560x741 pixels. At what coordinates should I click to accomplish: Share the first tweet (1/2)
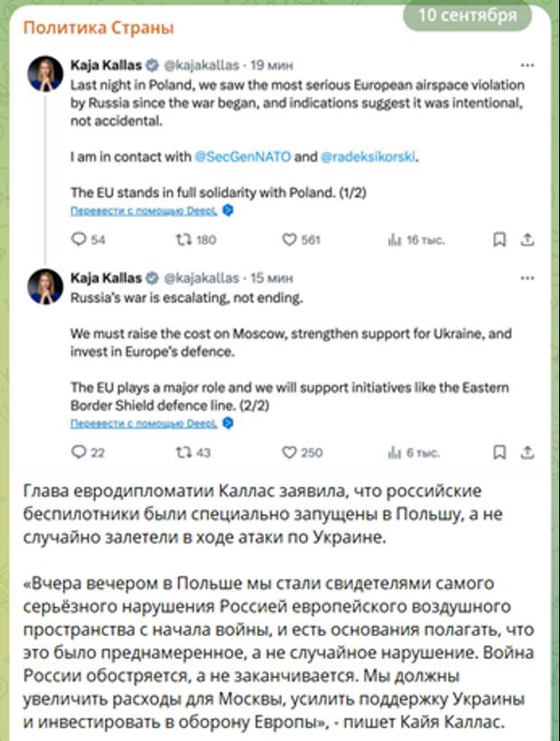click(529, 239)
